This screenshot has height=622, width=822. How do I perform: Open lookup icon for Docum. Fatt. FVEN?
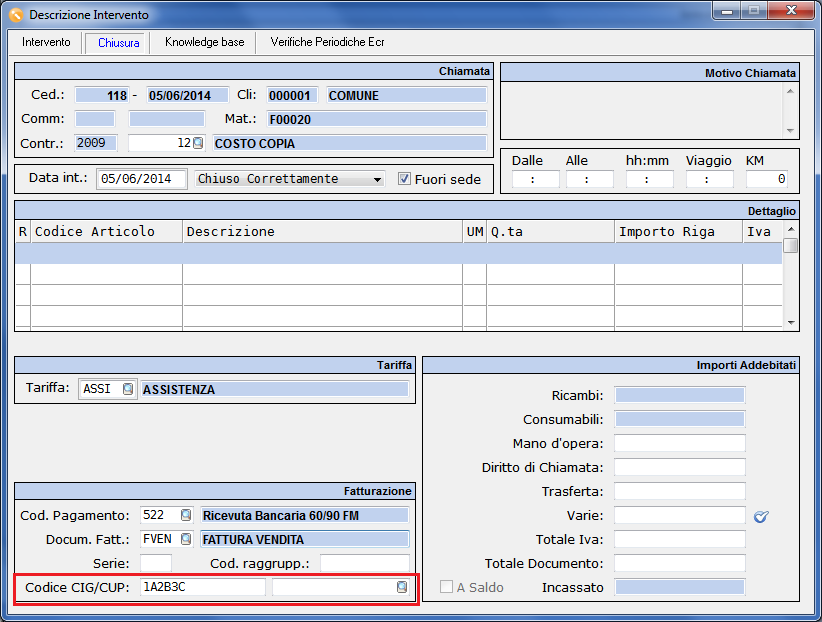coord(186,539)
